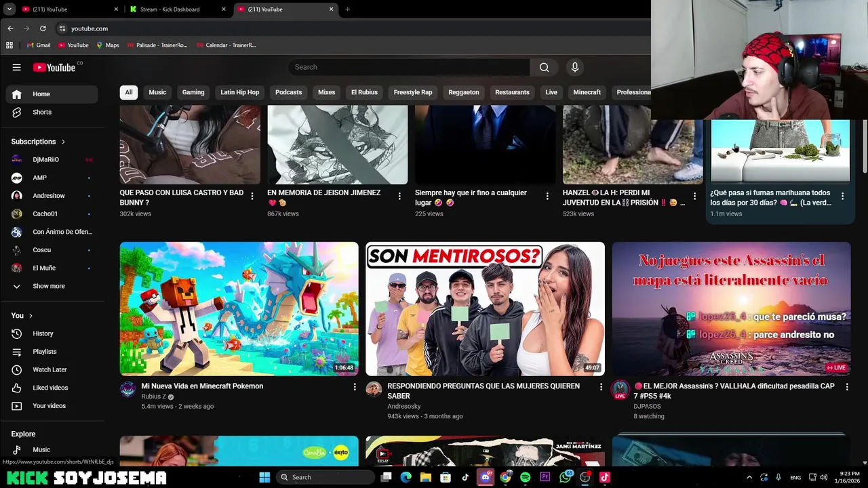
Task: Open the Assassin's Creed live stream thumbnail
Action: point(731,308)
